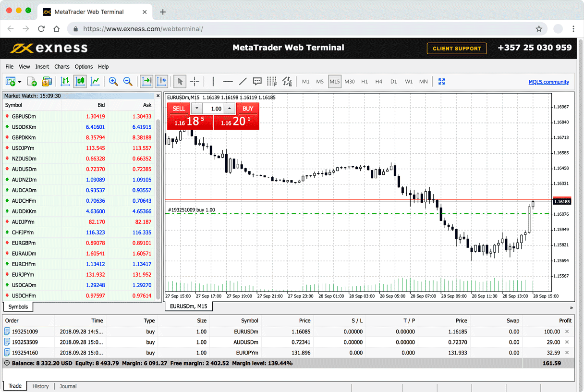Image resolution: width=584 pixels, height=392 pixels.
Task: Select the line chart display mode
Action: pyautogui.click(x=95, y=81)
